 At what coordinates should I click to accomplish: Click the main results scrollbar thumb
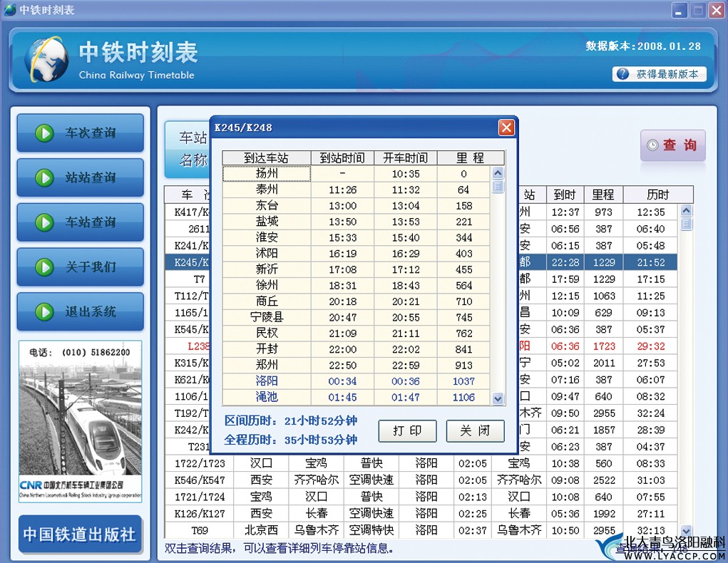pos(686,224)
